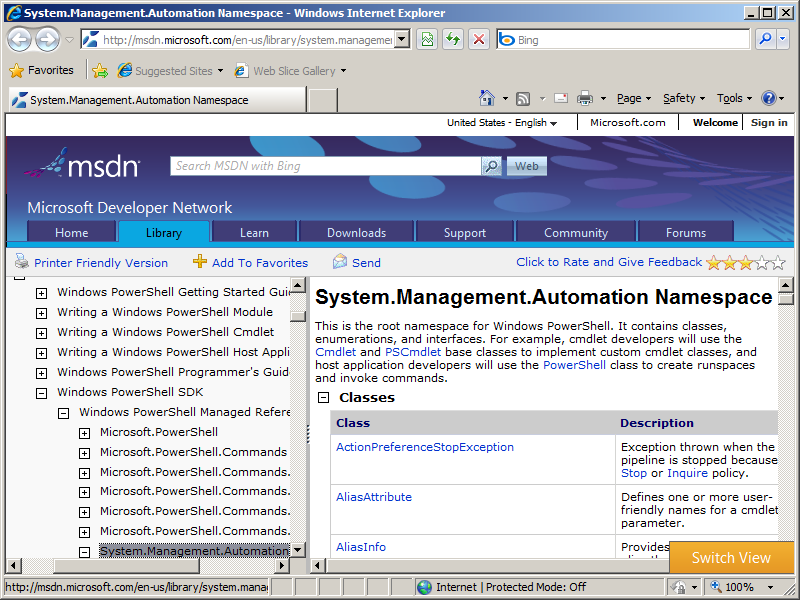Expand the Microsoft.PowerShell tree node

[x=85, y=433]
